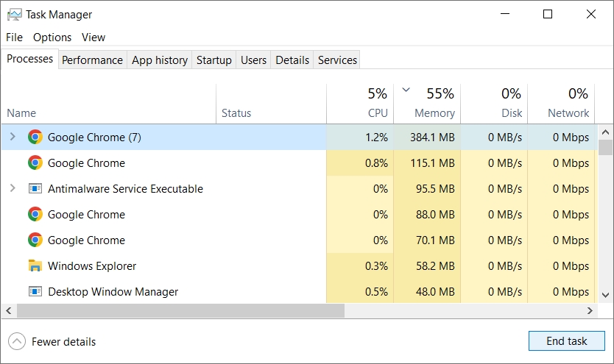Click the horizontal scrollbar left arrow
The height and width of the screenshot is (364, 614).
point(9,311)
